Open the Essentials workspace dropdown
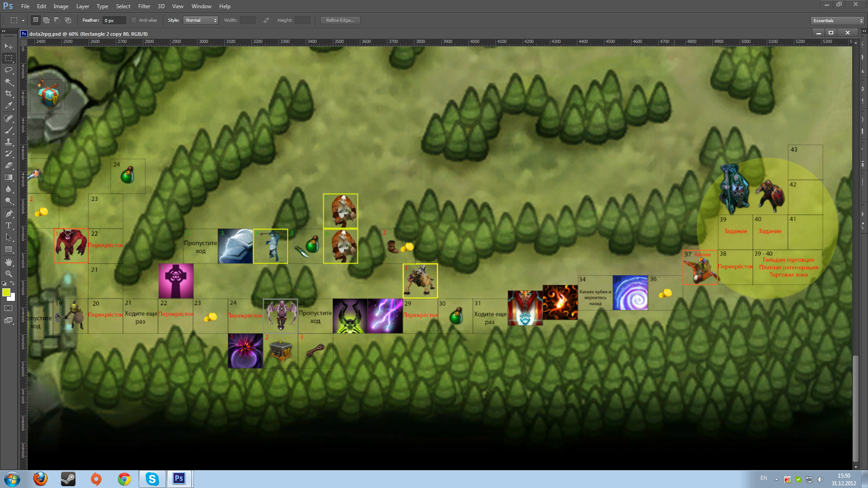Image resolution: width=868 pixels, height=488 pixels. click(838, 21)
